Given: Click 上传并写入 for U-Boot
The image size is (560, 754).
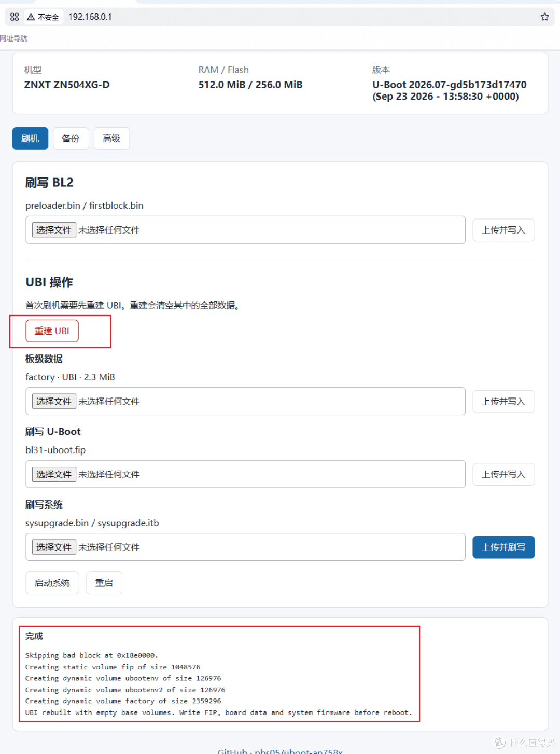Looking at the screenshot, I should click(x=503, y=474).
